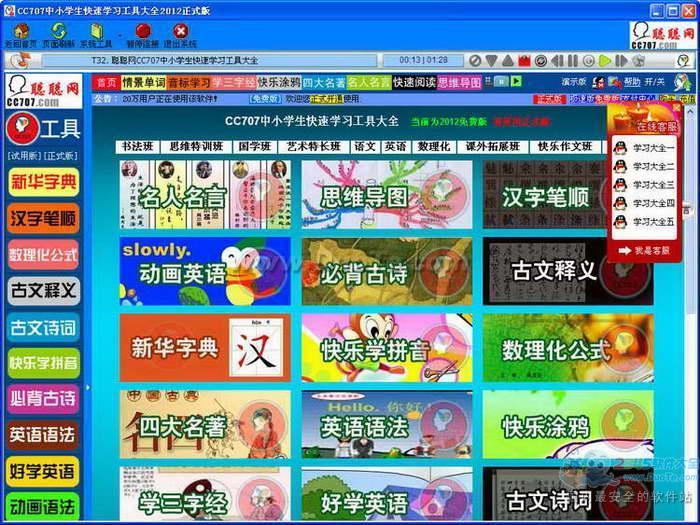Select the 艺术特长班 category tab
This screenshot has height=525, width=700.
pyautogui.click(x=314, y=146)
